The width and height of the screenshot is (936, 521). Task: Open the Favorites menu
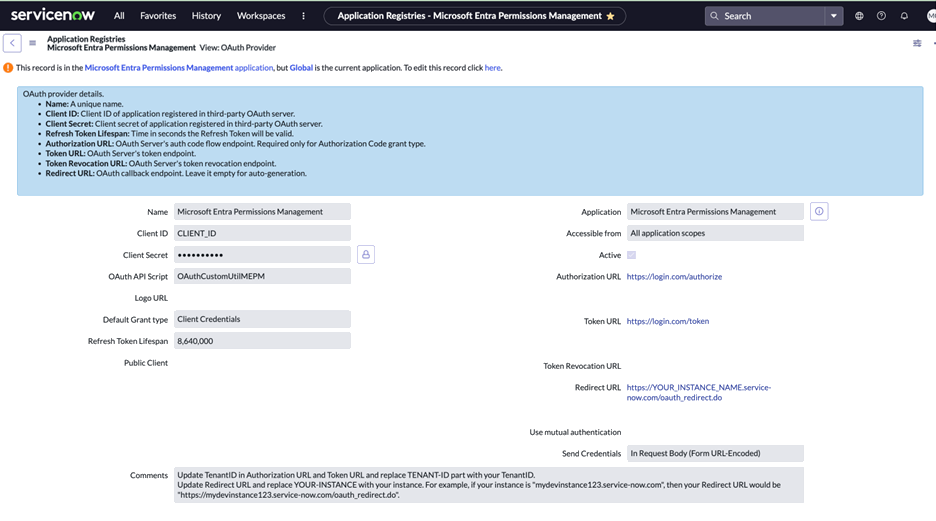[x=158, y=16]
